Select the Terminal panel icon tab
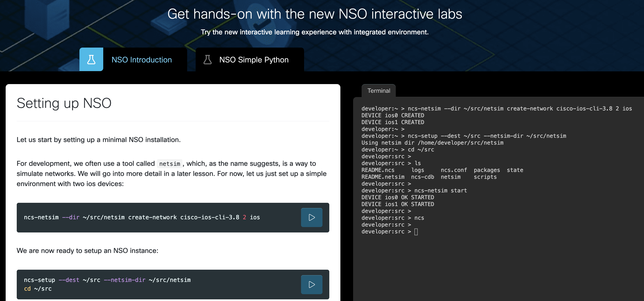 pos(379,90)
